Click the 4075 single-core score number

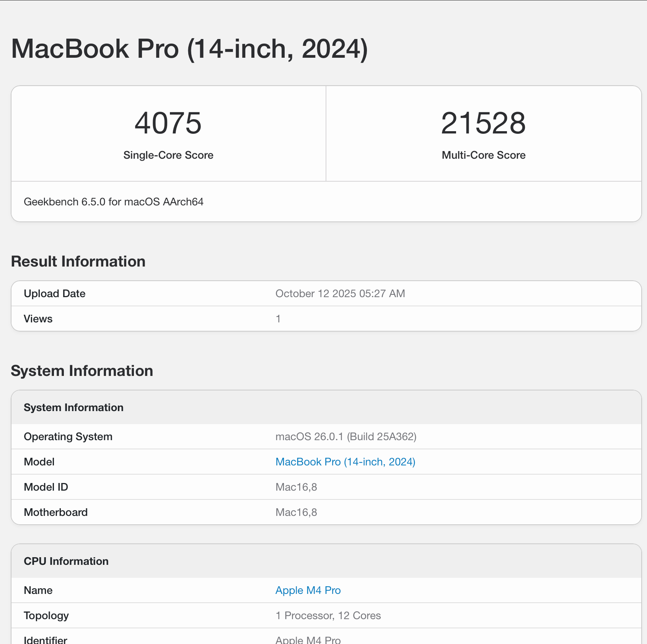pos(168,123)
